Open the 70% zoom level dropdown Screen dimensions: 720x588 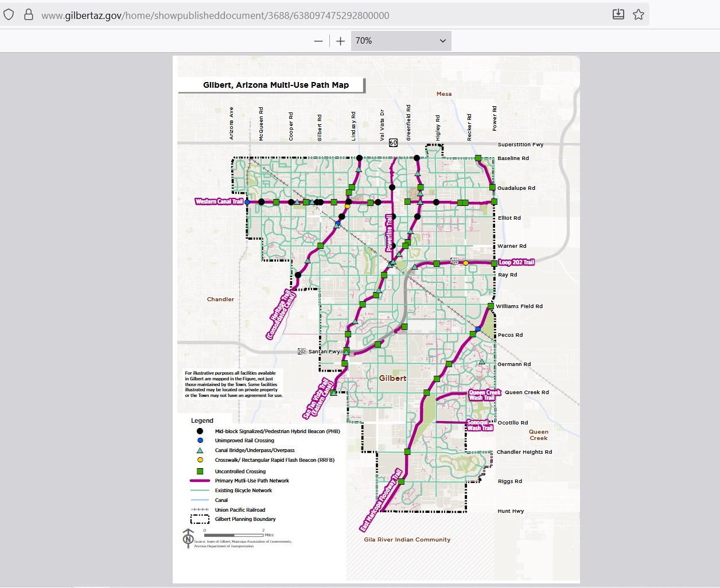(x=400, y=41)
